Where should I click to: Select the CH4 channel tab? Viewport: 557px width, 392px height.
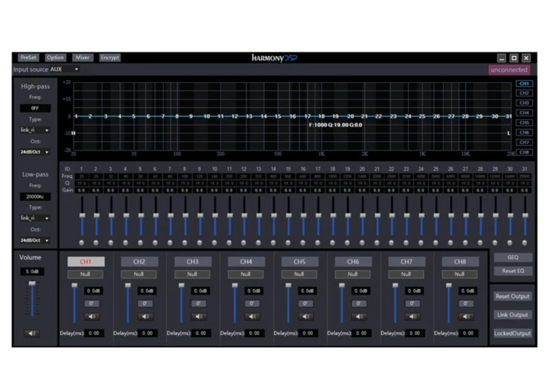[246, 262]
